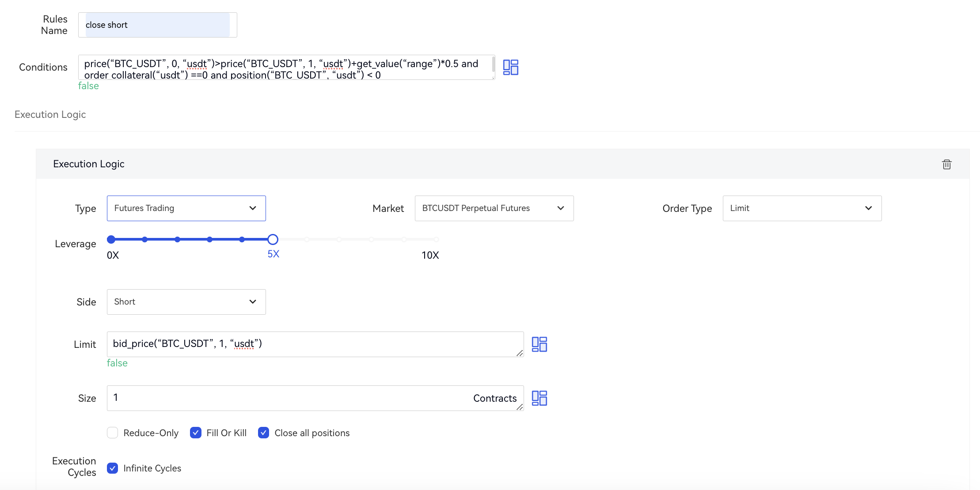Click the Limit field with bid_price expression
Viewport: 980px width, 490px height.
tap(309, 344)
